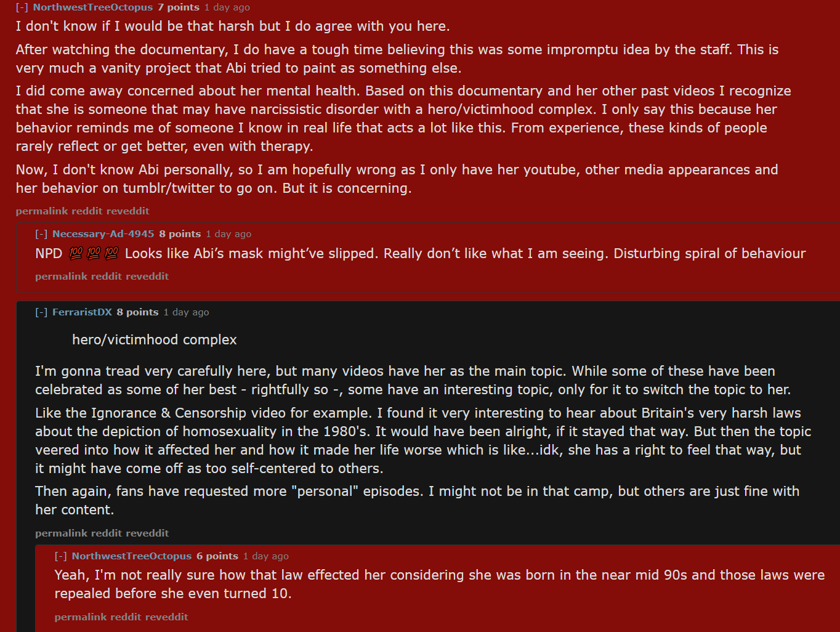View top comment on reddit
Image resolution: width=840 pixels, height=632 pixels.
pos(87,211)
